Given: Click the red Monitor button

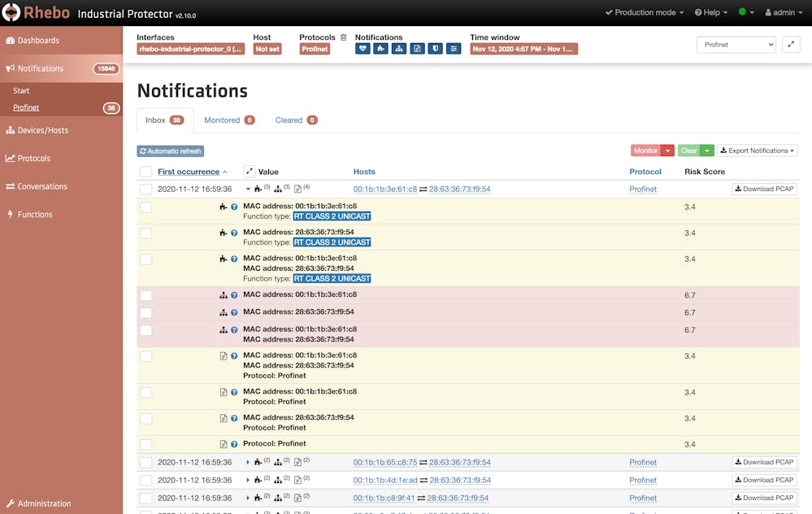Looking at the screenshot, I should 645,150.
